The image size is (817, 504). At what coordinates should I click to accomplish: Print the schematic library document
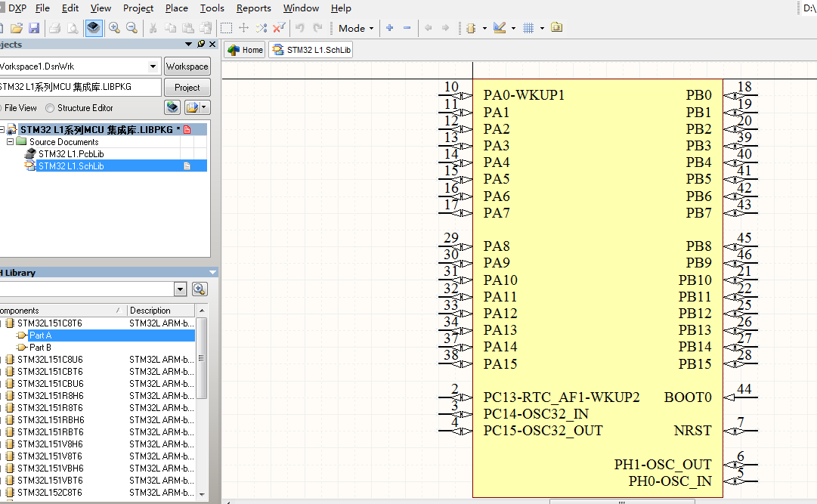54,28
